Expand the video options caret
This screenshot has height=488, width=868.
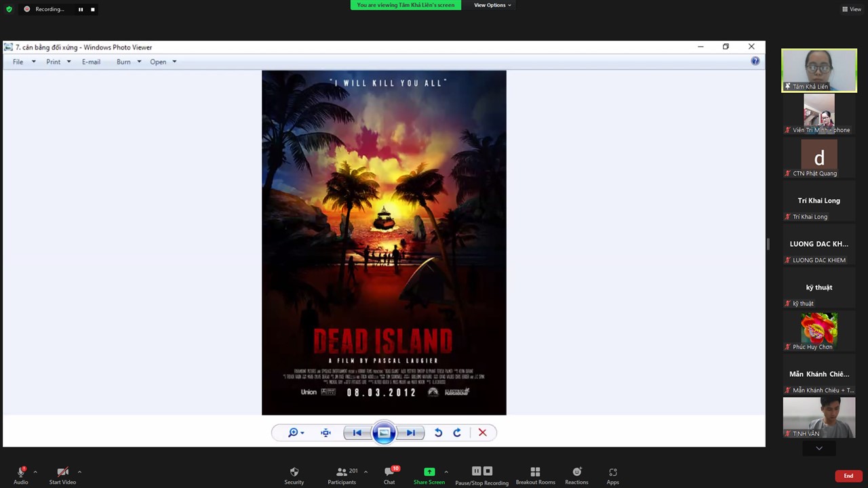point(79,472)
